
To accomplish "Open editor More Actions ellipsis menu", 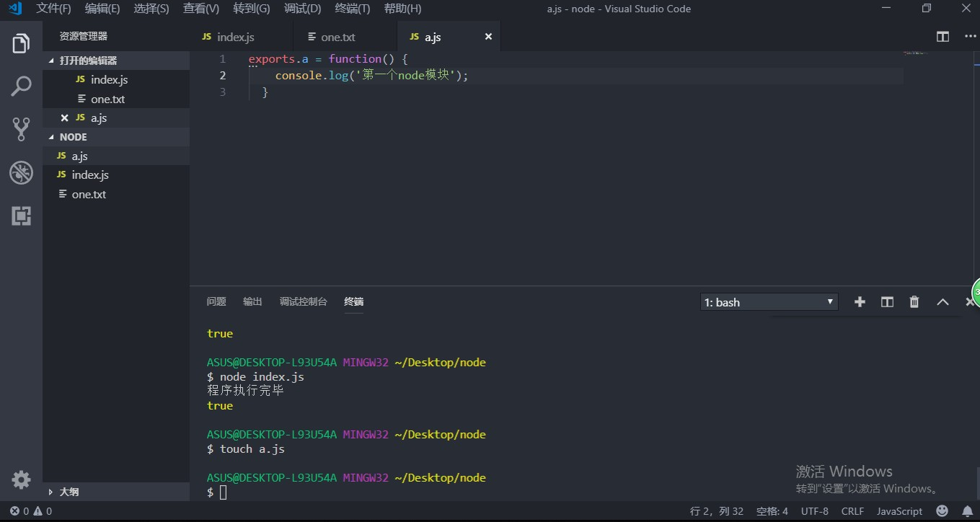I will (970, 37).
